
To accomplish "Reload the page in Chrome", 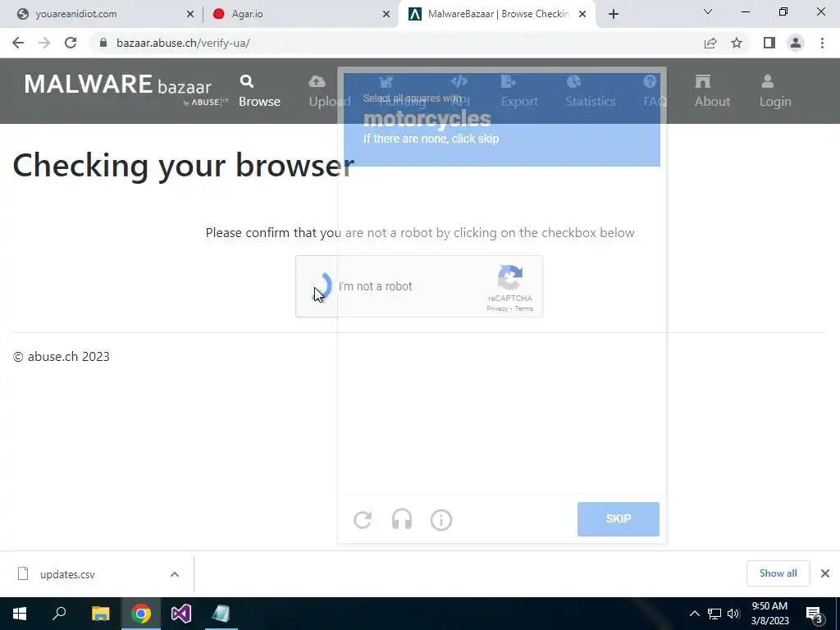I will 71,43.
